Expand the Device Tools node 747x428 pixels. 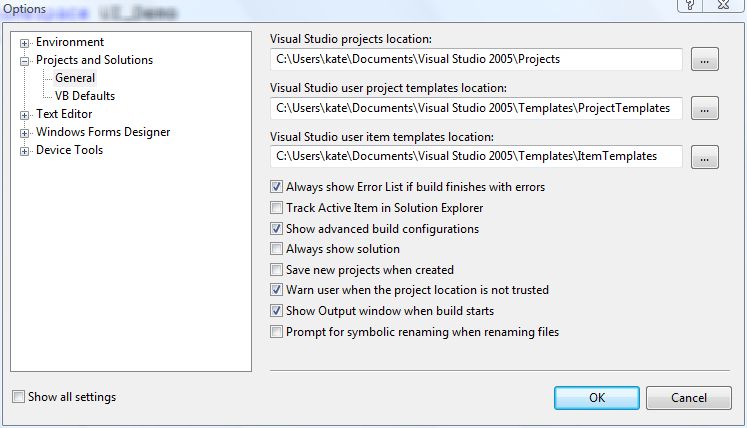tap(24, 152)
